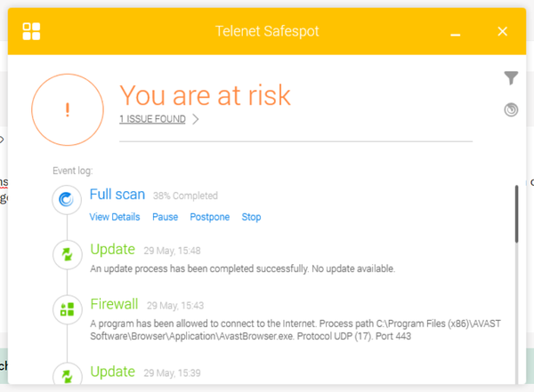Viewport: 534px width, 392px height.
Task: Stop the full scan
Action: click(x=251, y=217)
